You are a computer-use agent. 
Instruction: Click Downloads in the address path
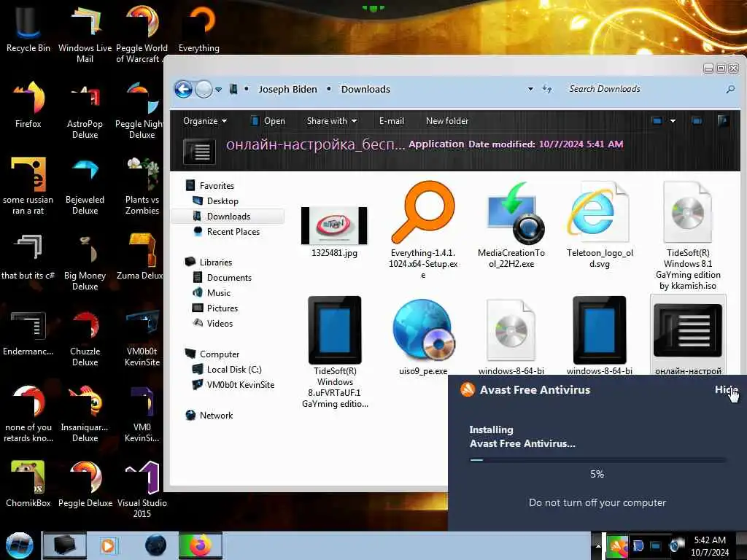click(x=365, y=89)
